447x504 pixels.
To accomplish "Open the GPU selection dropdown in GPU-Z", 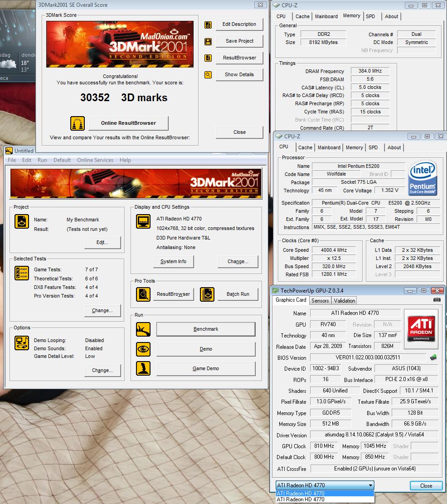I will [x=325, y=485].
